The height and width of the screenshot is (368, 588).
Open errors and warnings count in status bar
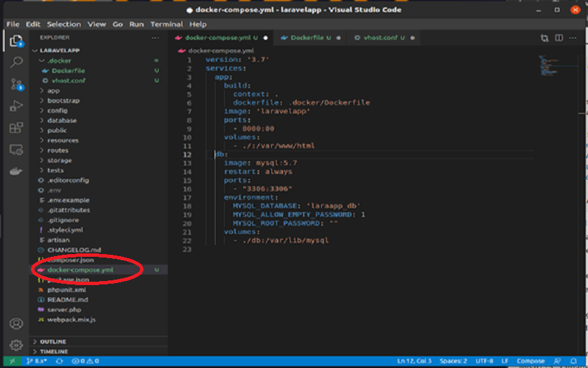(x=85, y=361)
